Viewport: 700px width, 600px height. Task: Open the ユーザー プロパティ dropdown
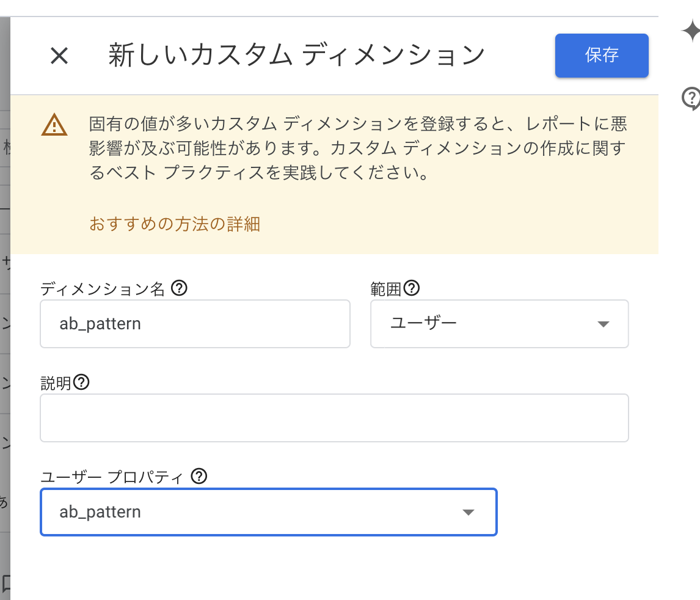(x=269, y=512)
